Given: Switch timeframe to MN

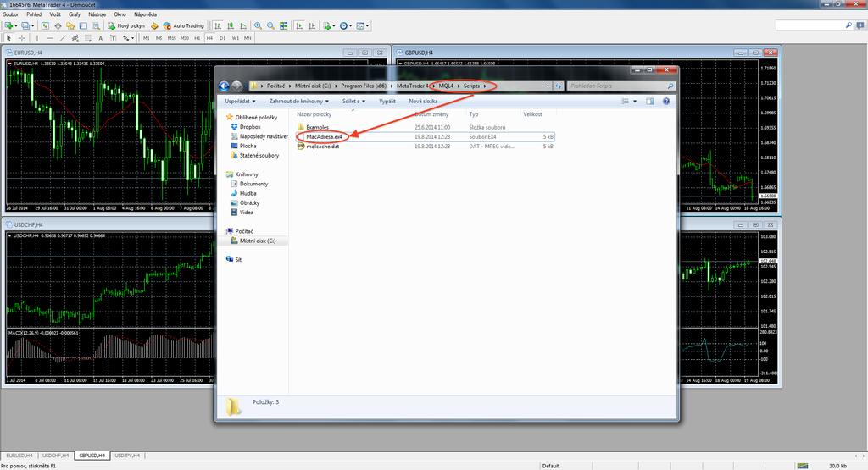Looking at the screenshot, I should [x=248, y=38].
